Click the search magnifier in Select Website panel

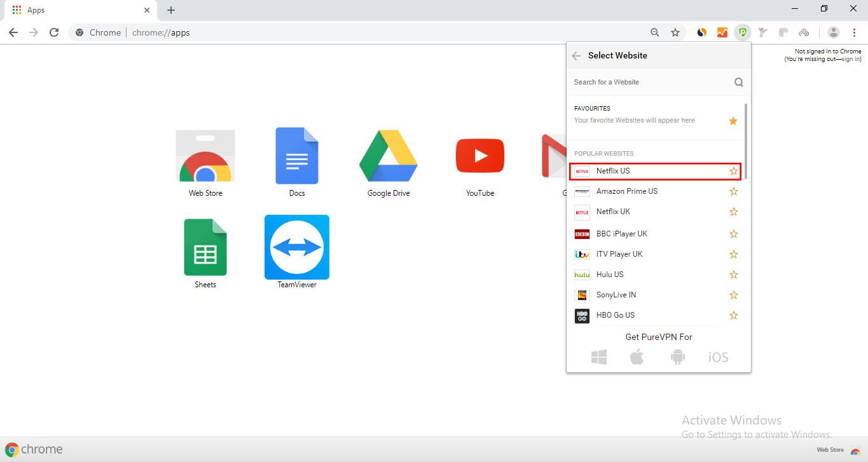pyautogui.click(x=738, y=82)
